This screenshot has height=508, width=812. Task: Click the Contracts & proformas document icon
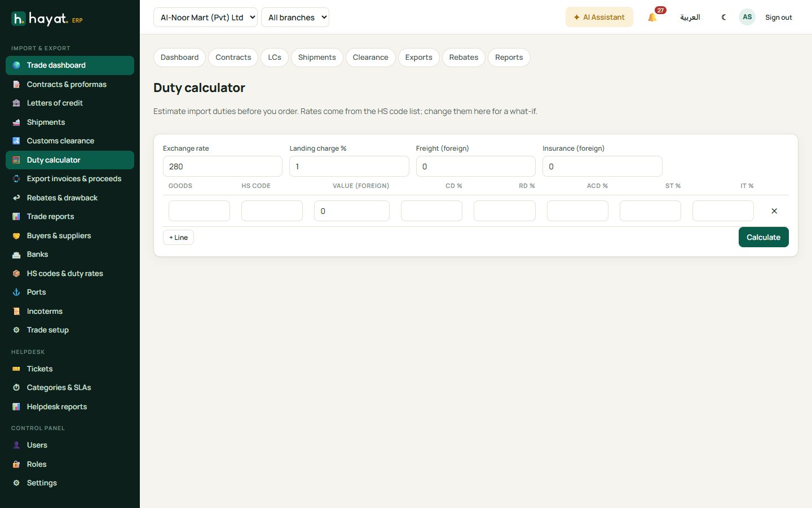tap(16, 85)
